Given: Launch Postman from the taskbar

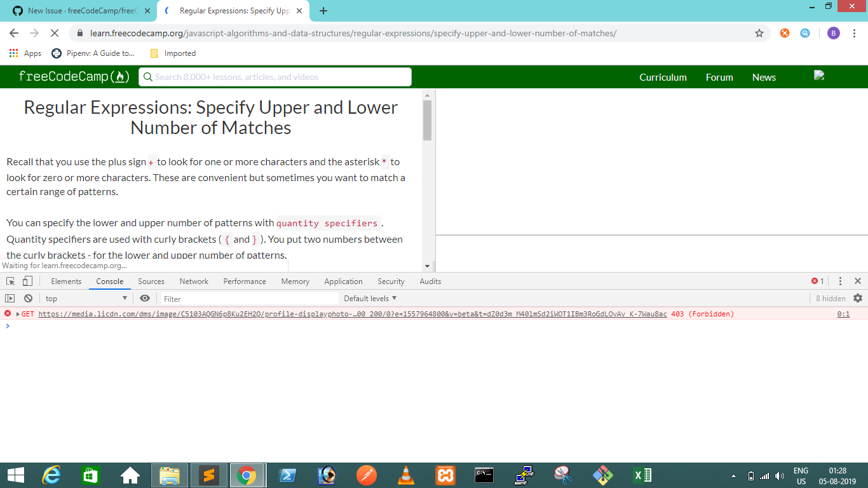Looking at the screenshot, I should (x=367, y=475).
